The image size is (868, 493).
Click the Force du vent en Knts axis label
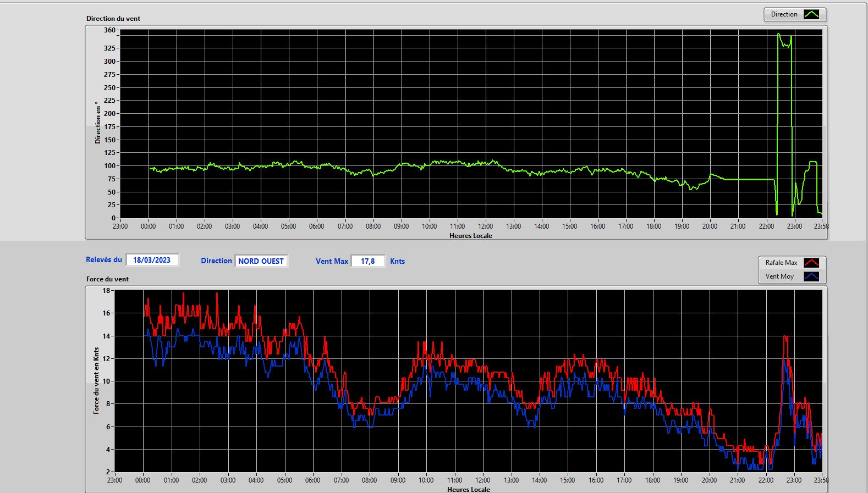96,380
